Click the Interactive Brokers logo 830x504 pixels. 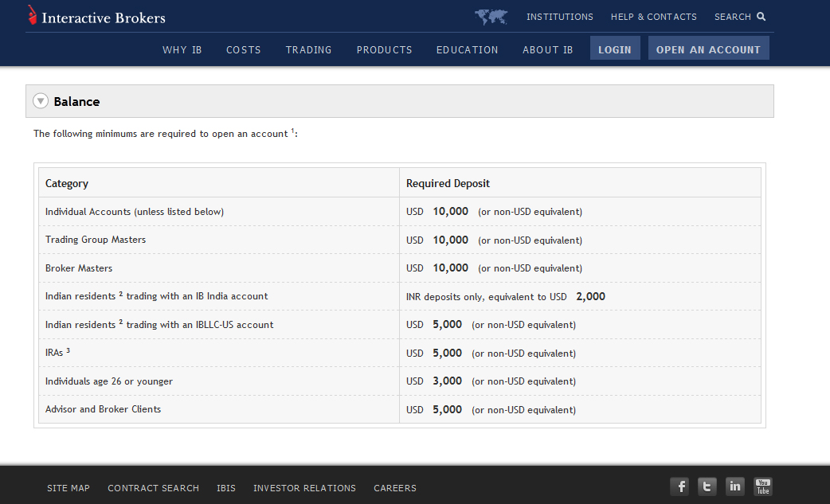tap(97, 16)
